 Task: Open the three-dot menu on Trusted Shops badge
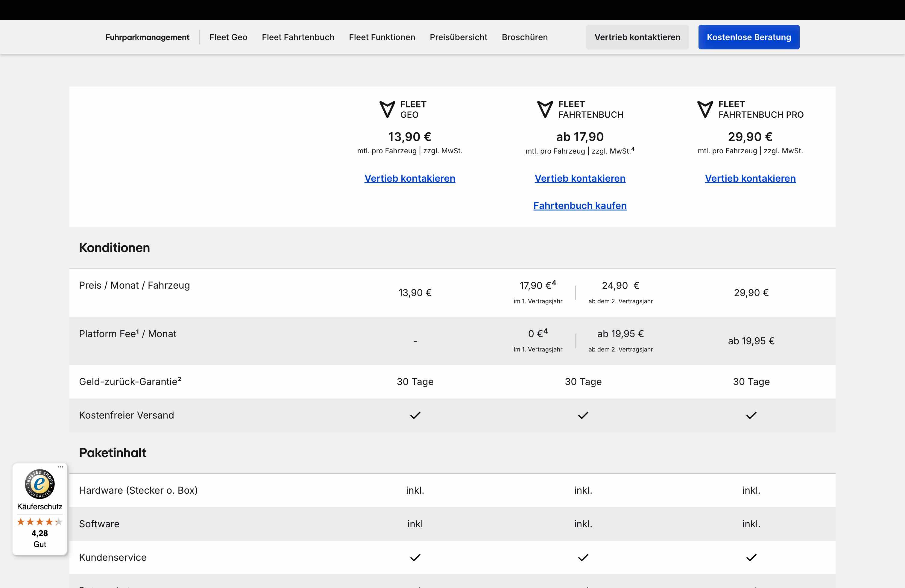[60, 467]
